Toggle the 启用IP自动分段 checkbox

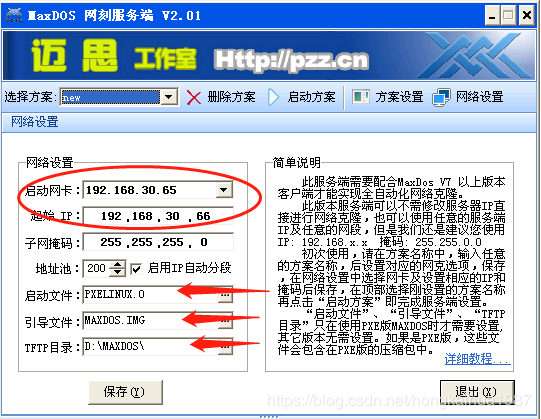(136, 269)
